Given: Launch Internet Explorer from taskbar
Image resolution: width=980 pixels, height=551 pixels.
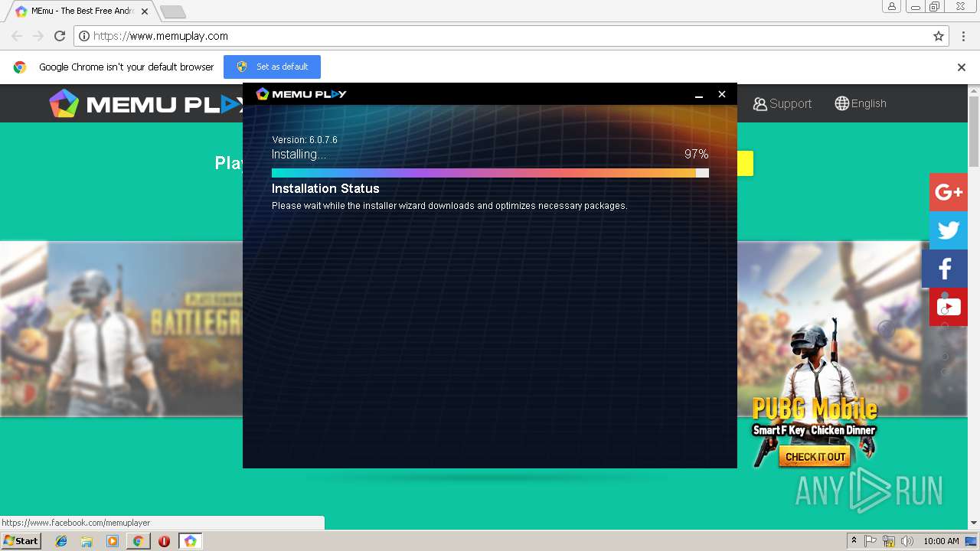Looking at the screenshot, I should 61,541.
